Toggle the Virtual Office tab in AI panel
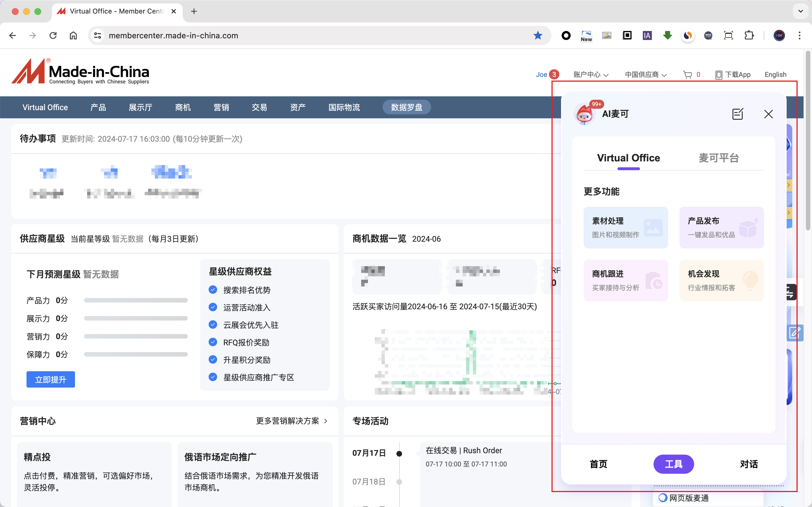 point(628,158)
